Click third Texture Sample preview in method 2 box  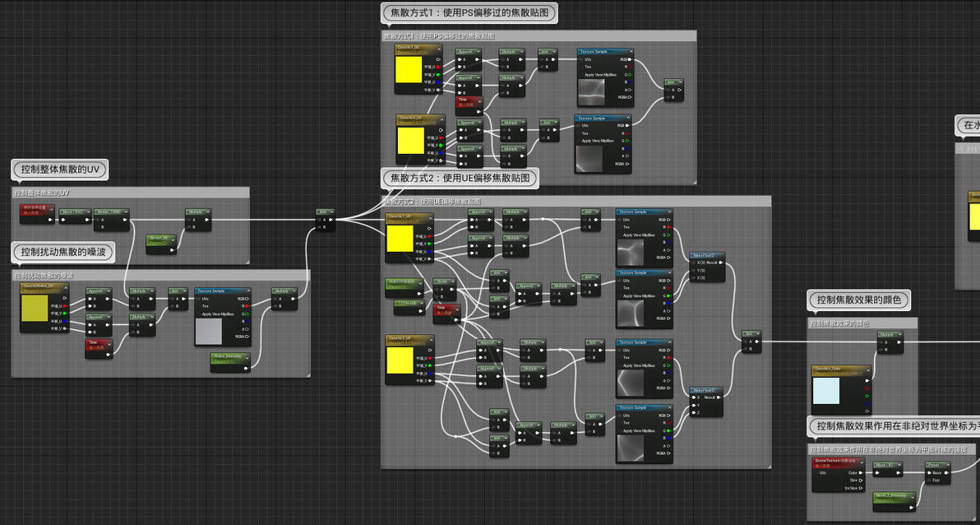pyautogui.click(x=630, y=383)
